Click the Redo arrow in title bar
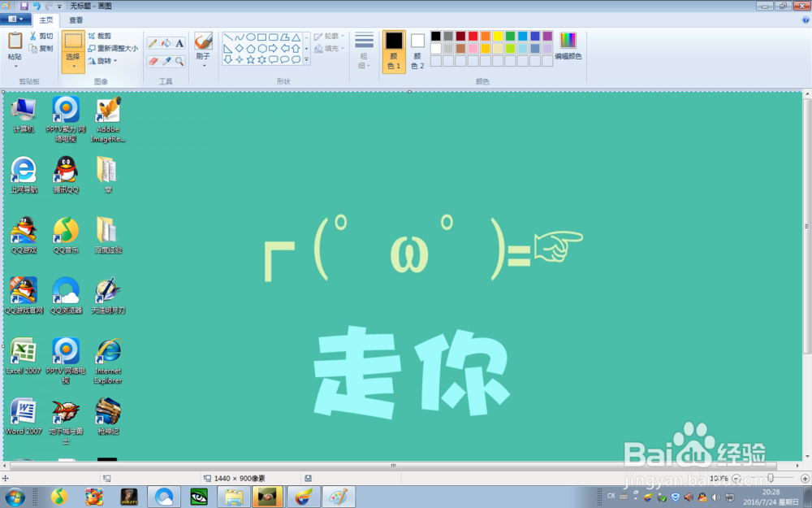 point(48,7)
